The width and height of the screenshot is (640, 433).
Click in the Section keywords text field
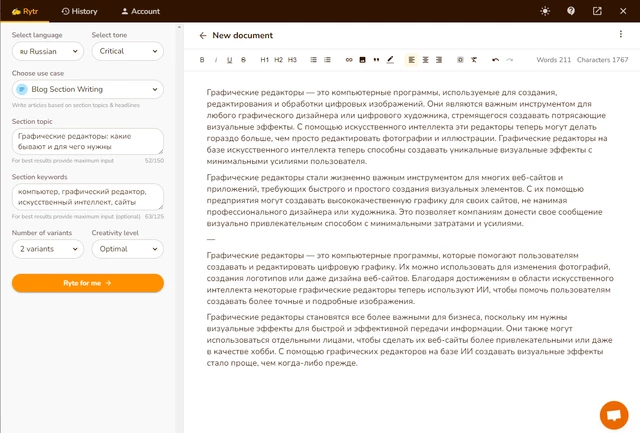click(x=88, y=197)
